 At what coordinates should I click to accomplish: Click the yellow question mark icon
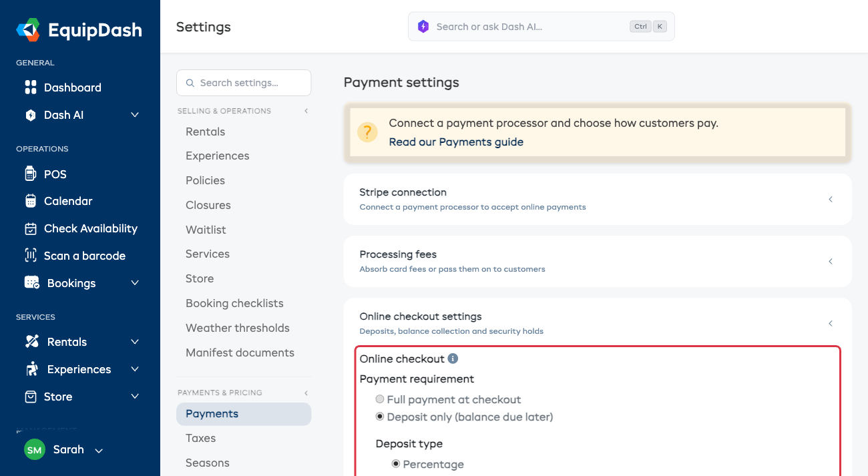[x=367, y=132]
